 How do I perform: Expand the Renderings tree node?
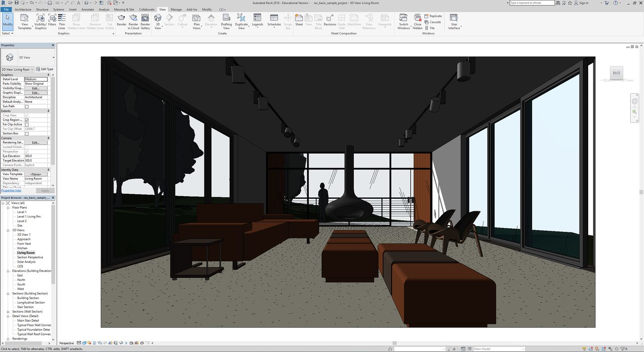tap(8, 339)
